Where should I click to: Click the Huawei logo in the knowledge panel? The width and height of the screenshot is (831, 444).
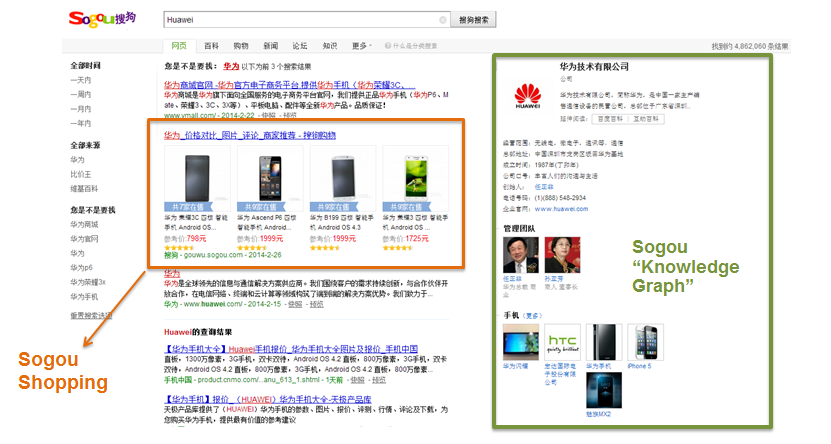pyautogui.click(x=527, y=97)
